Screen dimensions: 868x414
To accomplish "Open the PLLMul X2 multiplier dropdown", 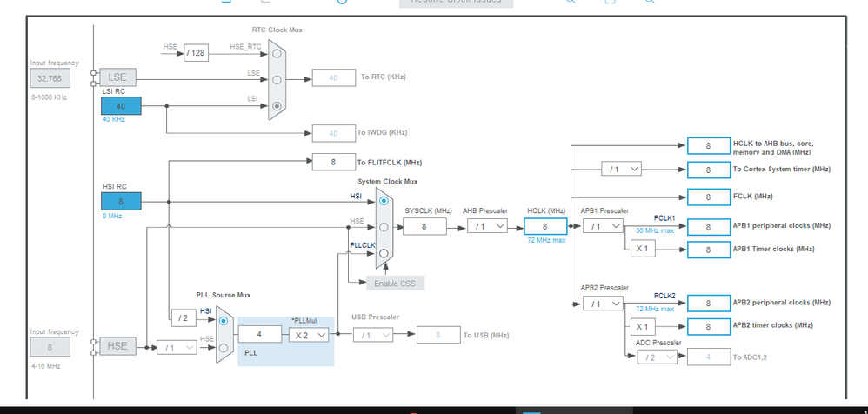I will point(309,335).
